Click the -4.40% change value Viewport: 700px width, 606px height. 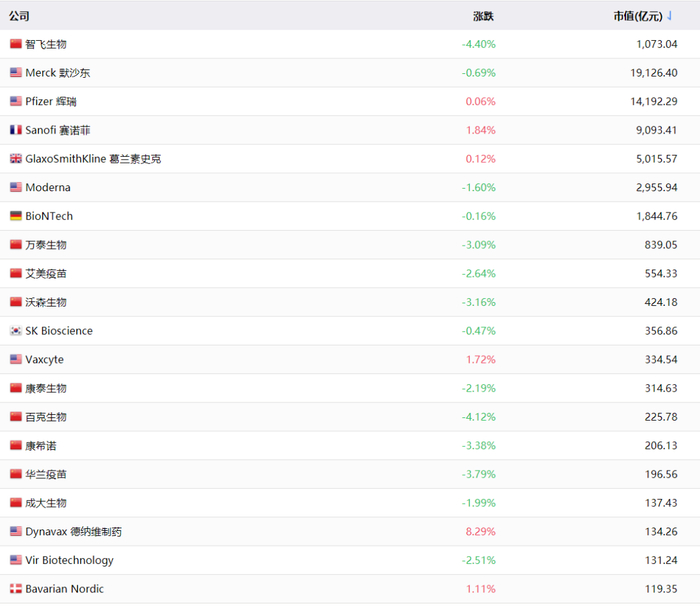479,44
